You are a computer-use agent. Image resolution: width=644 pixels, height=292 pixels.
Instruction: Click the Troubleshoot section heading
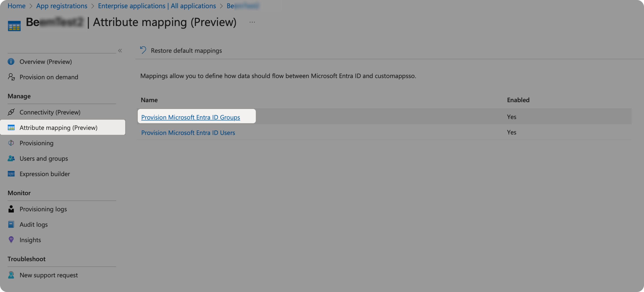pyautogui.click(x=27, y=259)
